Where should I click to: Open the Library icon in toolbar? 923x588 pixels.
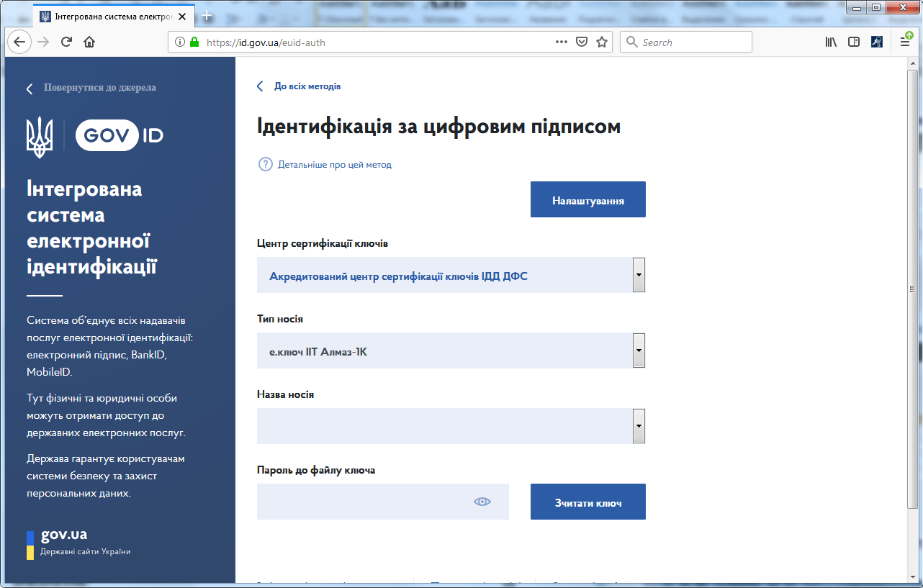click(x=831, y=42)
